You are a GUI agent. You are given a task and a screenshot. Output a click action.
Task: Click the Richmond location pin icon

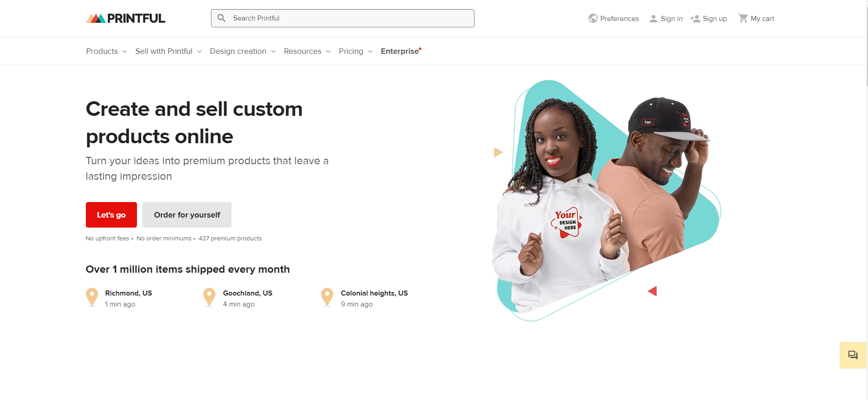click(92, 297)
